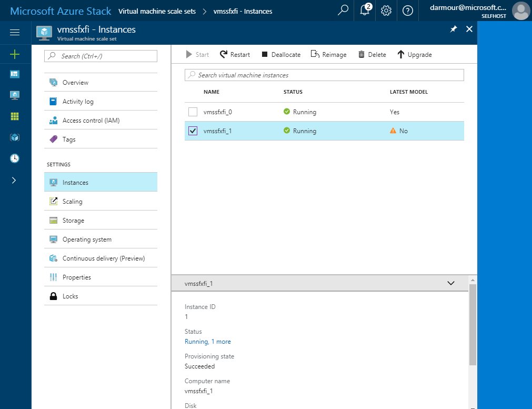Screen dimensions: 532x409
Task: Expand More services chevron in the sidebar
Action: tap(14, 180)
